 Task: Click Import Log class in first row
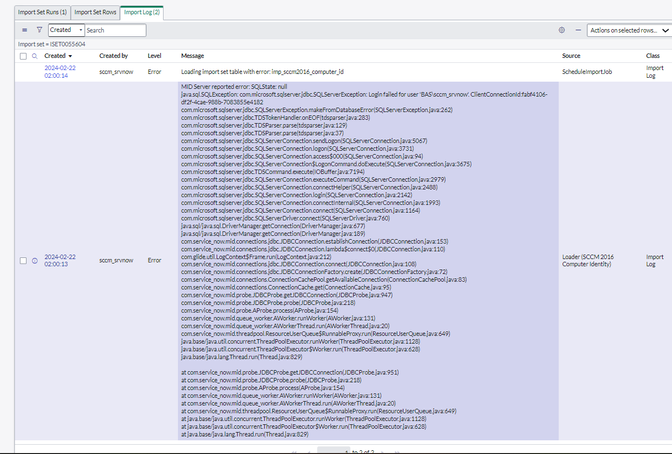(654, 72)
